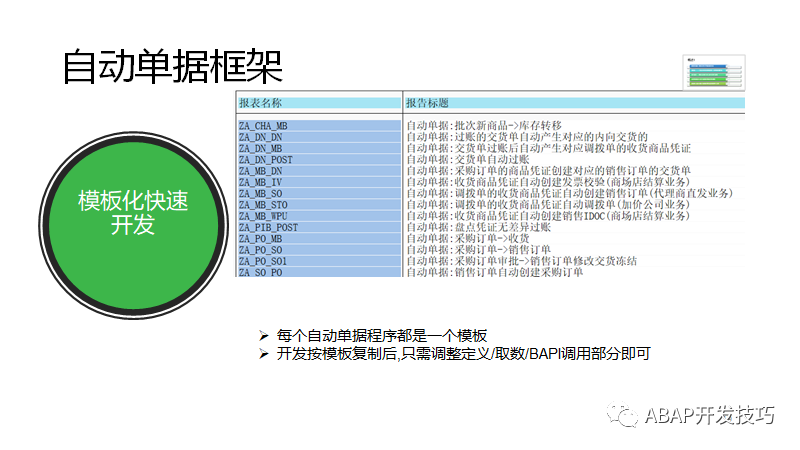Click description 采购订单审批->销售订单修改交货冻结
800x450 pixels.
pos(546,261)
